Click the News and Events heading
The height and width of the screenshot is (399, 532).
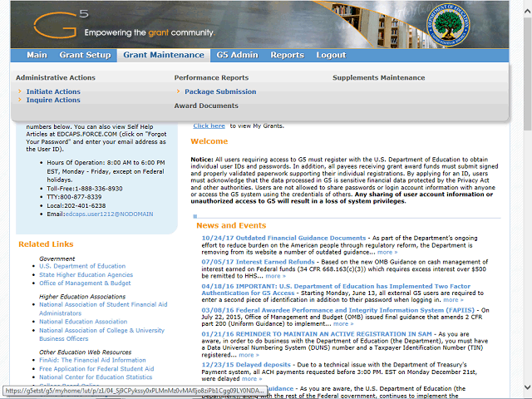231,225
